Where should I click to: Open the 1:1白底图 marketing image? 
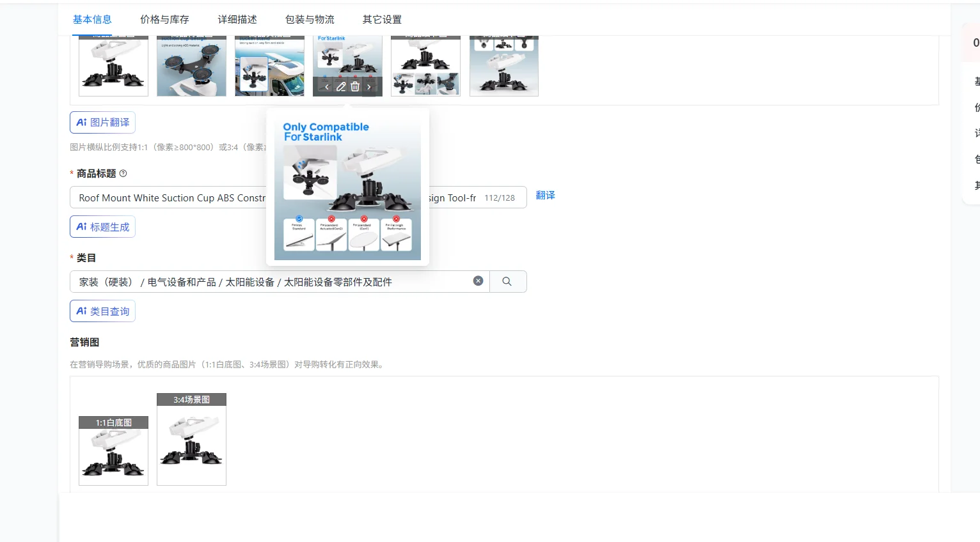coord(113,451)
